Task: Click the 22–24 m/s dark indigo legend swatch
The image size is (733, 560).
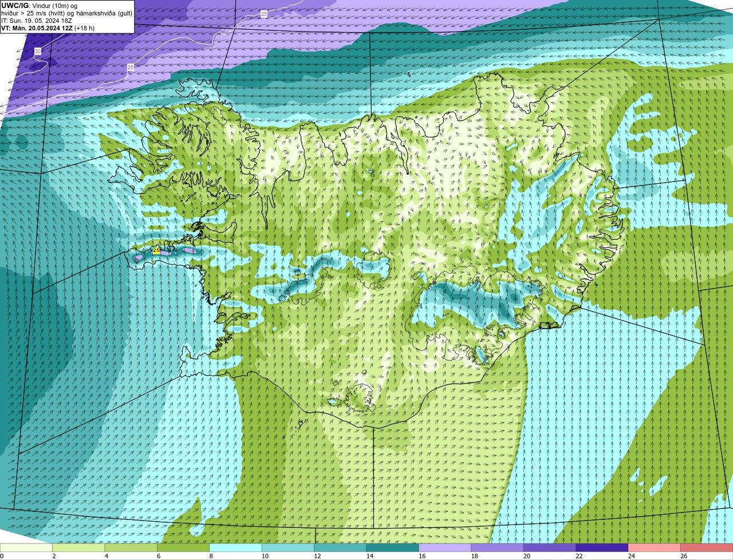Action: (602, 547)
